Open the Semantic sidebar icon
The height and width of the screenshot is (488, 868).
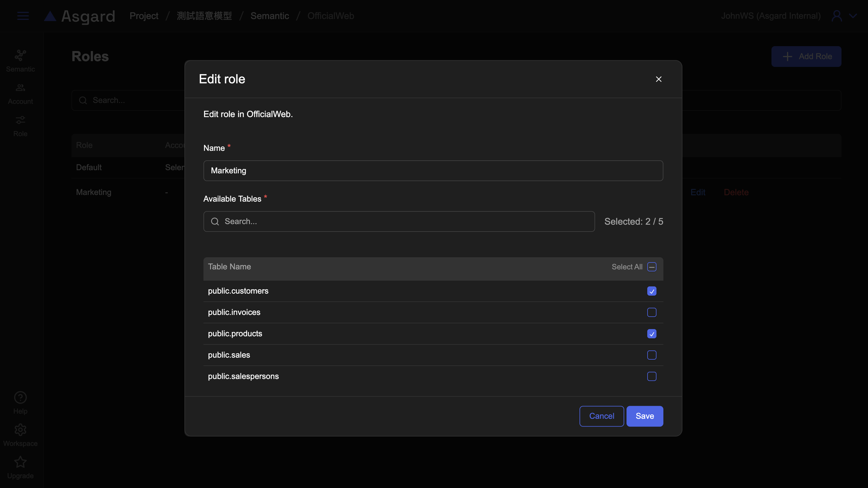coord(20,56)
